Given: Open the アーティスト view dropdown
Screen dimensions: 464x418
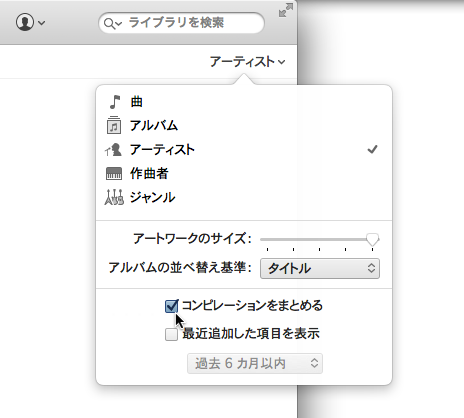Looking at the screenshot, I should pos(247,62).
